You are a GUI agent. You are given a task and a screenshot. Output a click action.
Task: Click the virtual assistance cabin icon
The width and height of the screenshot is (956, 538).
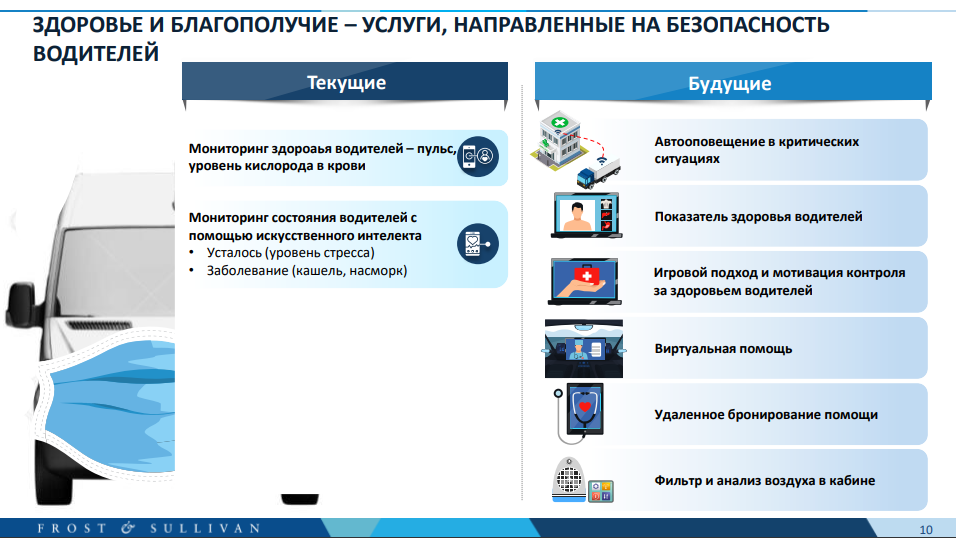583,348
